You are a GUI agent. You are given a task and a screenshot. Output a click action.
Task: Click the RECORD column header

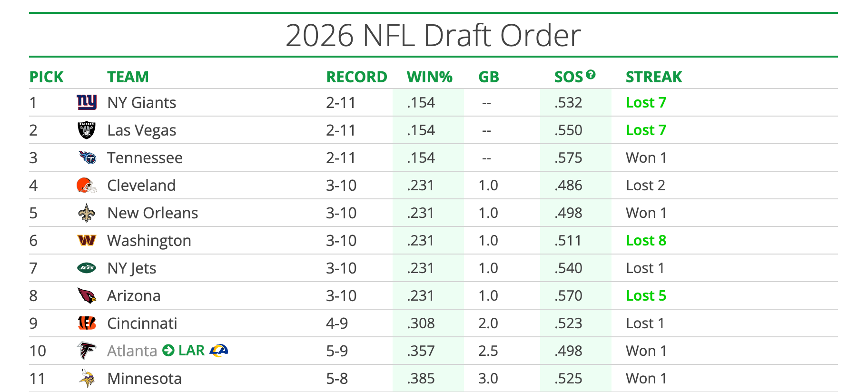click(x=356, y=77)
